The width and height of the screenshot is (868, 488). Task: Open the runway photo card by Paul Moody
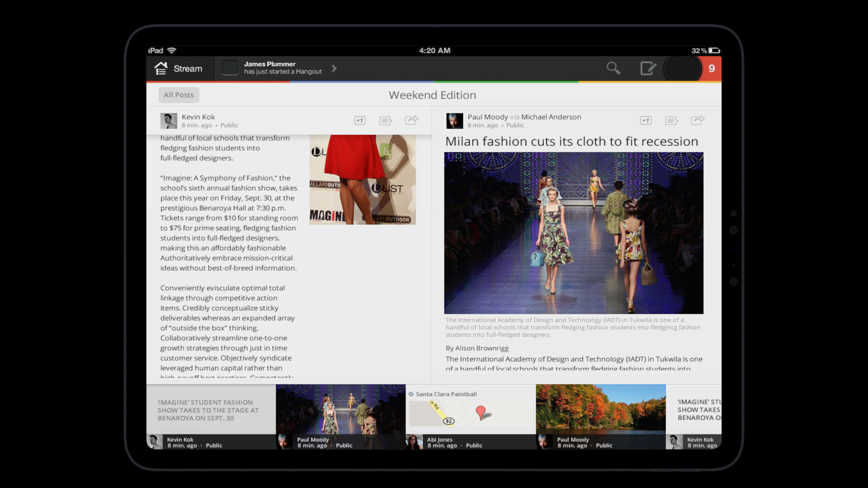[x=341, y=417]
